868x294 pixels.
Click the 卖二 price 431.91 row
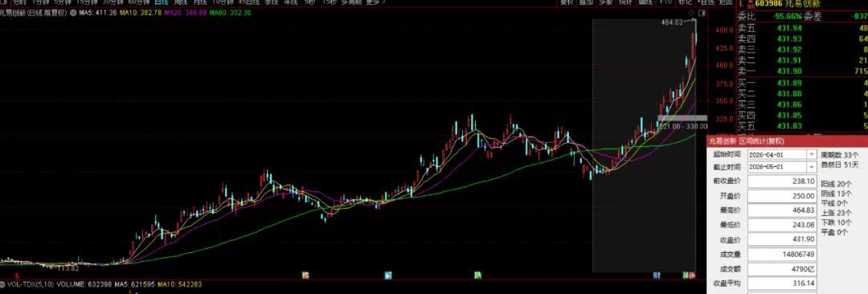(x=802, y=59)
